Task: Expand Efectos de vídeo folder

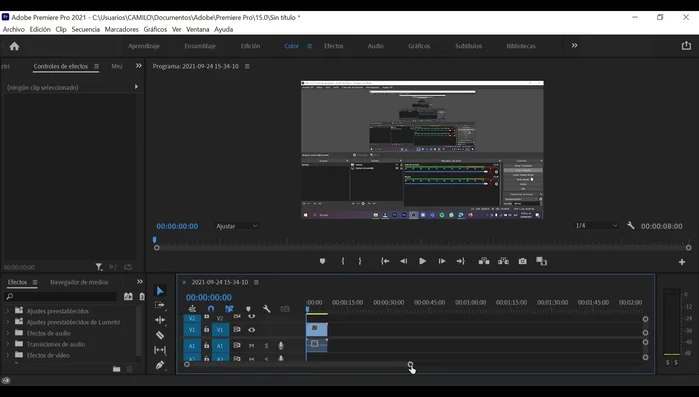Action: pyautogui.click(x=8, y=355)
